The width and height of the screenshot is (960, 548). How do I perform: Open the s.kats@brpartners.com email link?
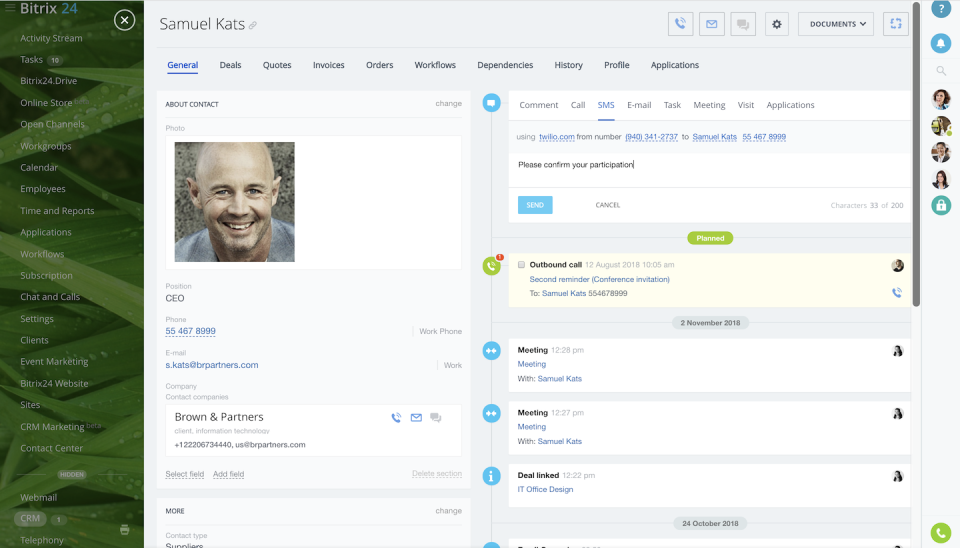pyautogui.click(x=212, y=365)
